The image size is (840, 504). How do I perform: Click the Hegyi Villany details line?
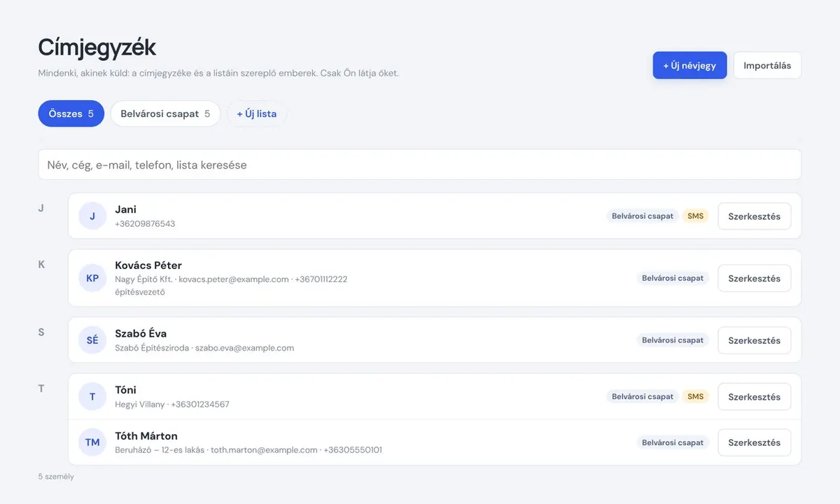[172, 404]
